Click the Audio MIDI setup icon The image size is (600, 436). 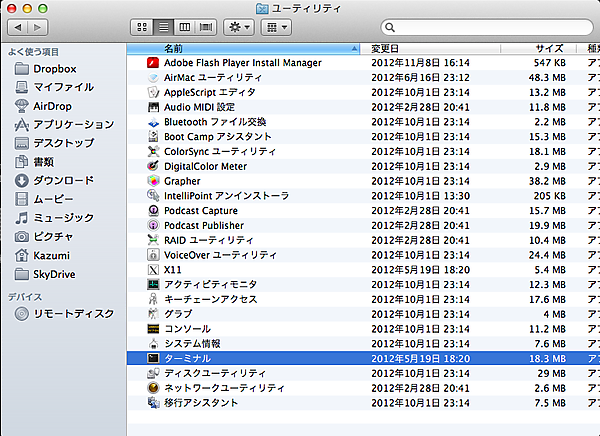(153, 107)
